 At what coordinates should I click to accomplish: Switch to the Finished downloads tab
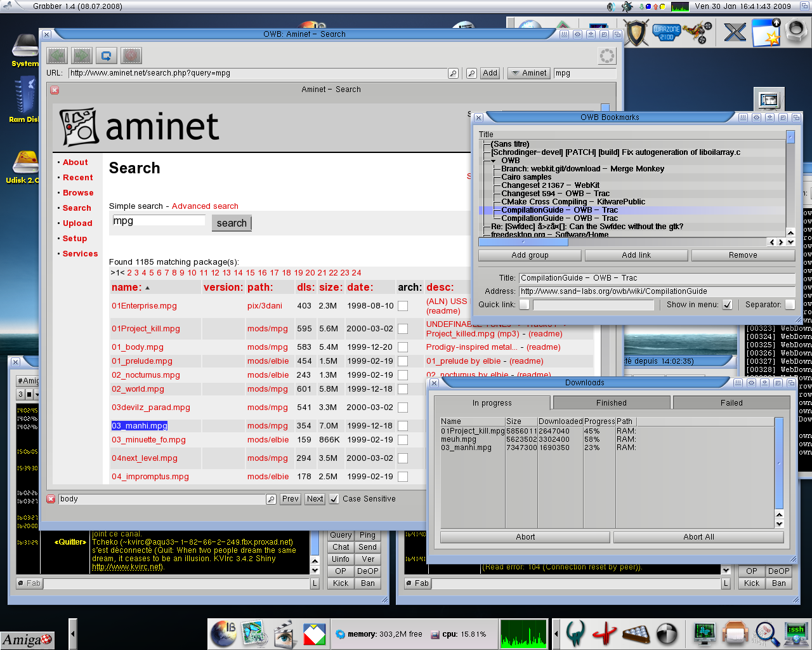612,403
